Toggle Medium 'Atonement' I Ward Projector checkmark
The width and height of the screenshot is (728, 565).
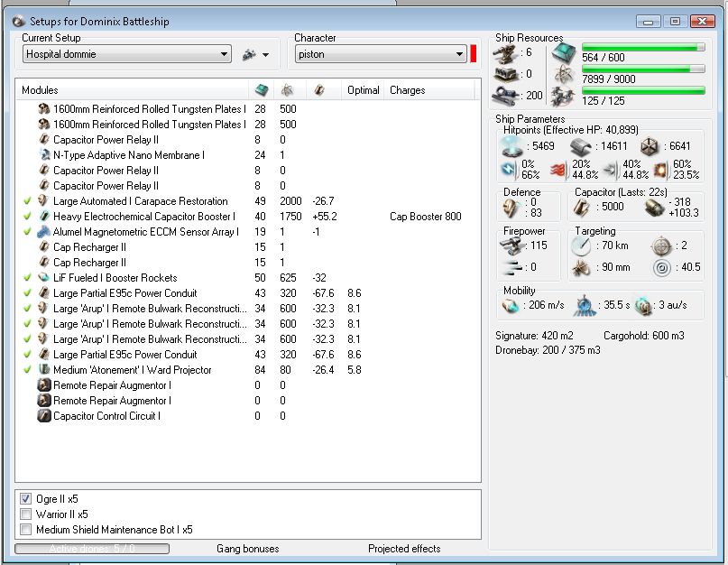[x=27, y=369]
